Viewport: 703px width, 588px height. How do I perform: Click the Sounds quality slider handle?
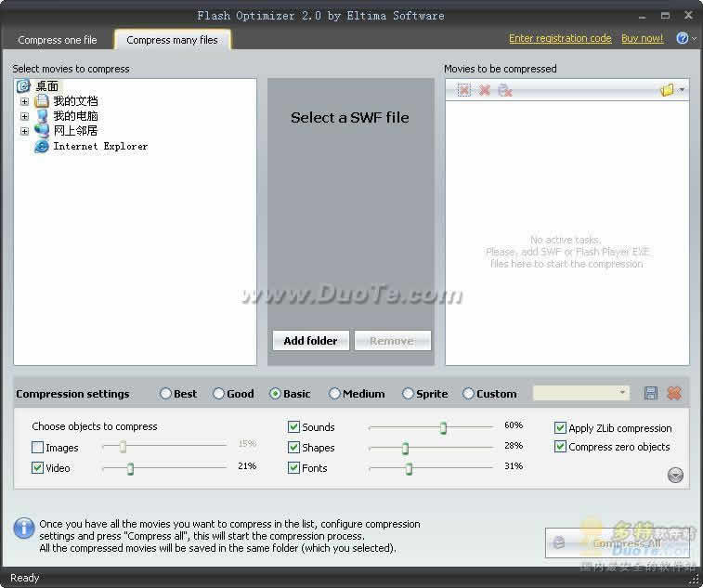[x=443, y=428]
